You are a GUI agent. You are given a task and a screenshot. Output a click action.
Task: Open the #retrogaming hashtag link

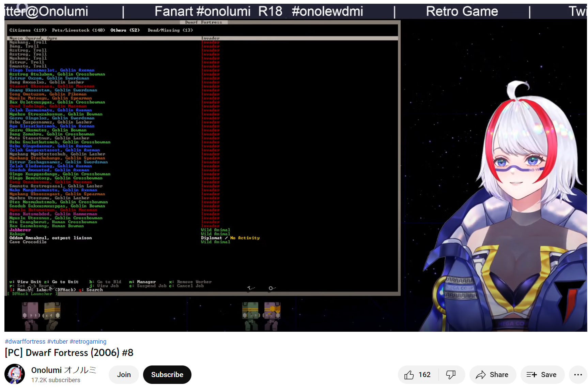(x=88, y=341)
